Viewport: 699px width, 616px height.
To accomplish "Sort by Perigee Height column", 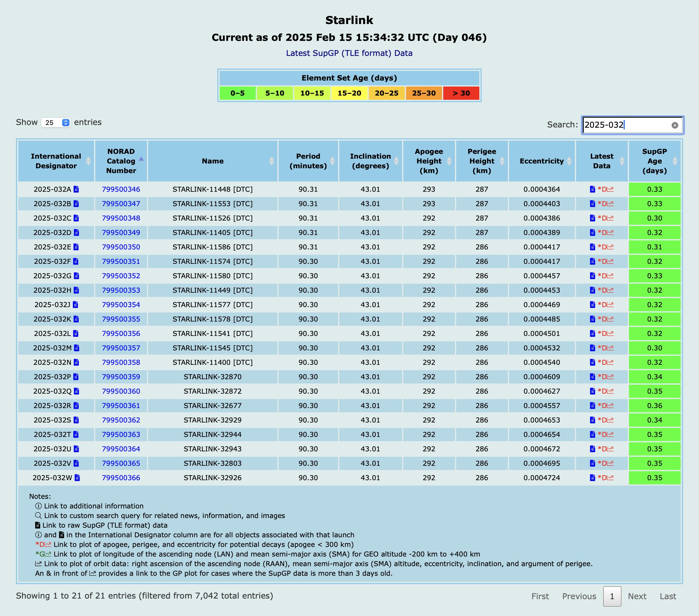I will (x=482, y=161).
